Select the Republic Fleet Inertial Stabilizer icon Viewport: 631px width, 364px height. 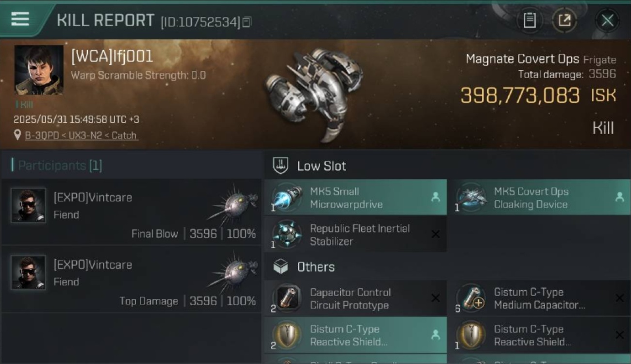click(287, 234)
